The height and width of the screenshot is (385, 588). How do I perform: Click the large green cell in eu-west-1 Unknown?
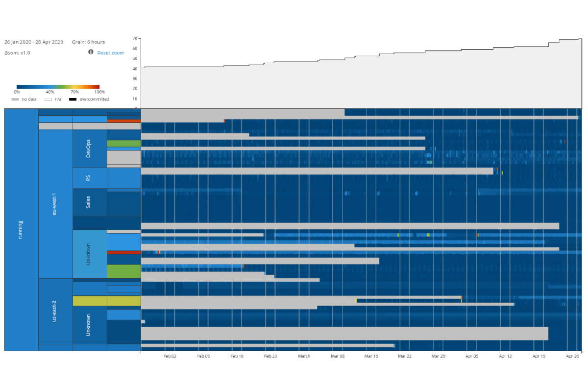coord(123,271)
